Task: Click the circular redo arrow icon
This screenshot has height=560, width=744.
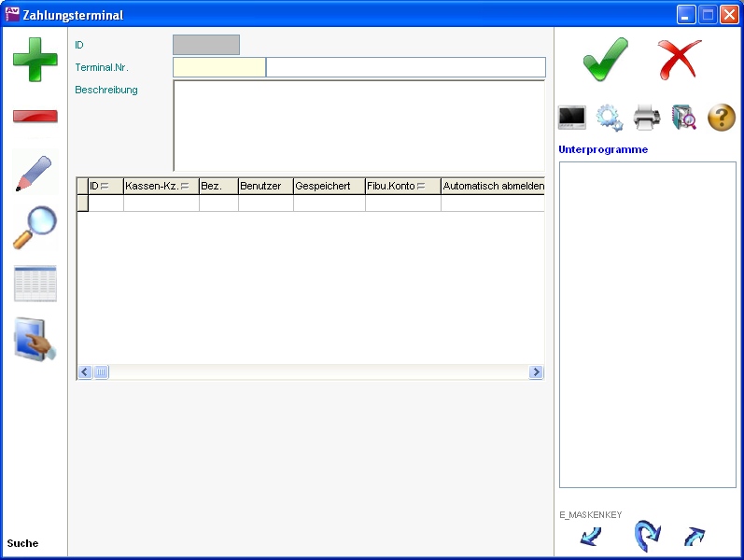Action: [x=646, y=536]
